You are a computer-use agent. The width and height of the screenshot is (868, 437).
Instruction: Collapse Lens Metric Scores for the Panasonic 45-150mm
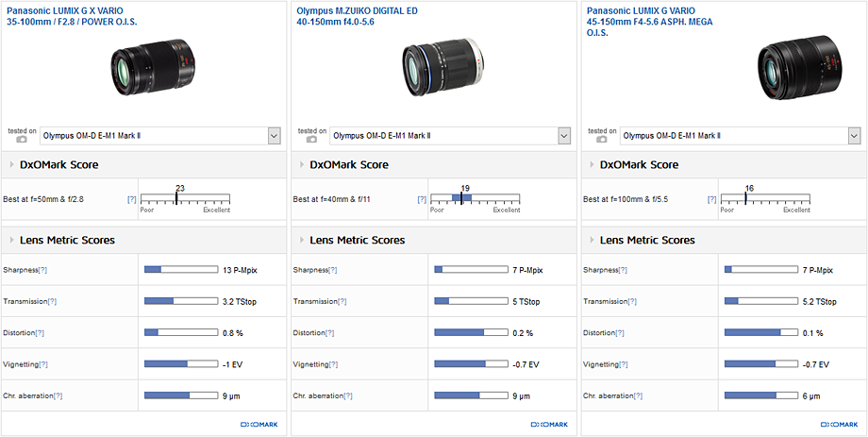coord(593,240)
